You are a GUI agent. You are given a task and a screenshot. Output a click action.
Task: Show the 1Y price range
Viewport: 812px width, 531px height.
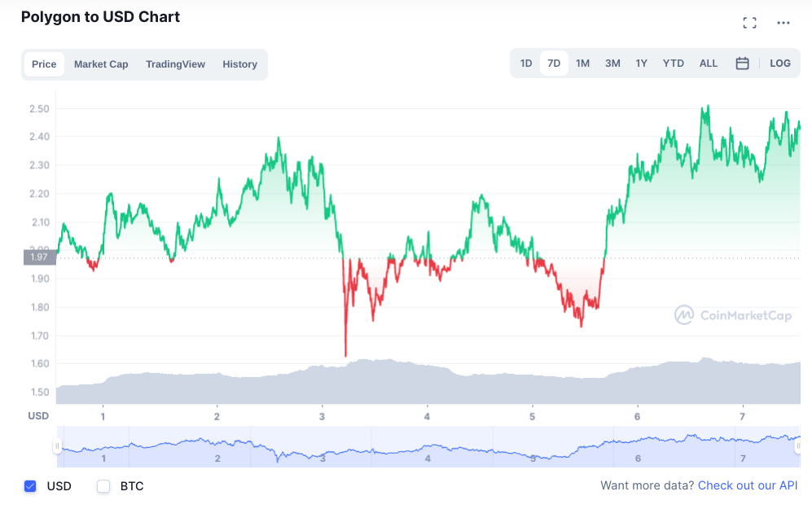point(642,64)
